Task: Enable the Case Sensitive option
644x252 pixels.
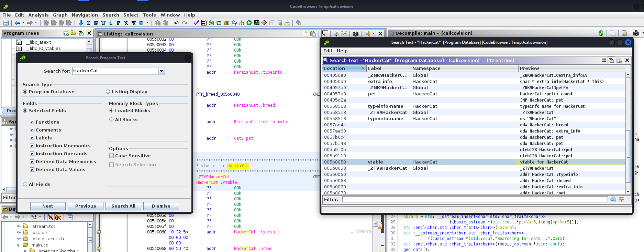Action: click(111, 156)
